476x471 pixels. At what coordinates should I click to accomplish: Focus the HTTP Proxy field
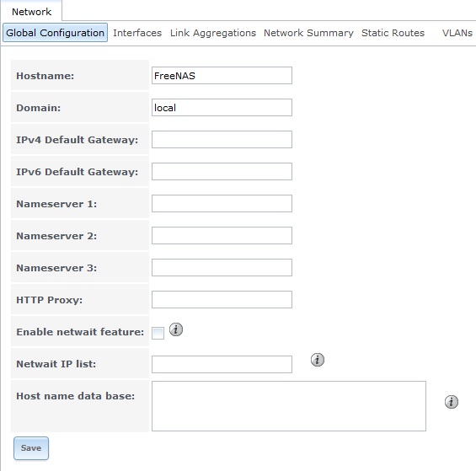222,299
